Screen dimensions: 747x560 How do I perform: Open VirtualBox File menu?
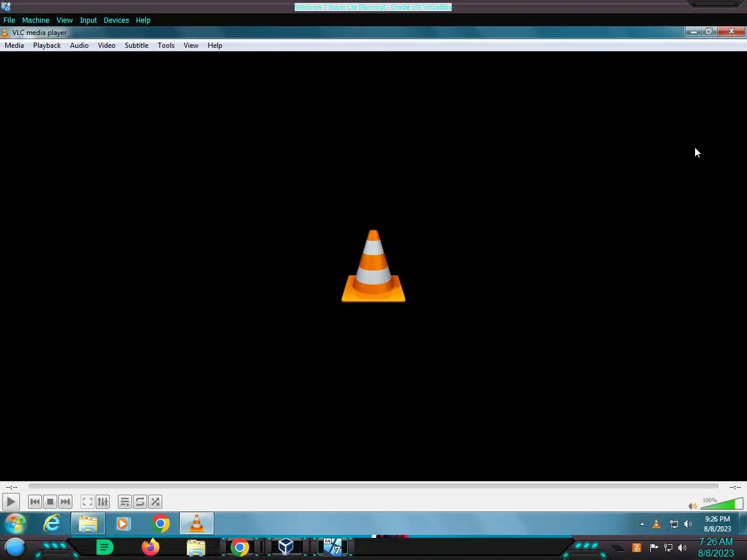[9, 20]
